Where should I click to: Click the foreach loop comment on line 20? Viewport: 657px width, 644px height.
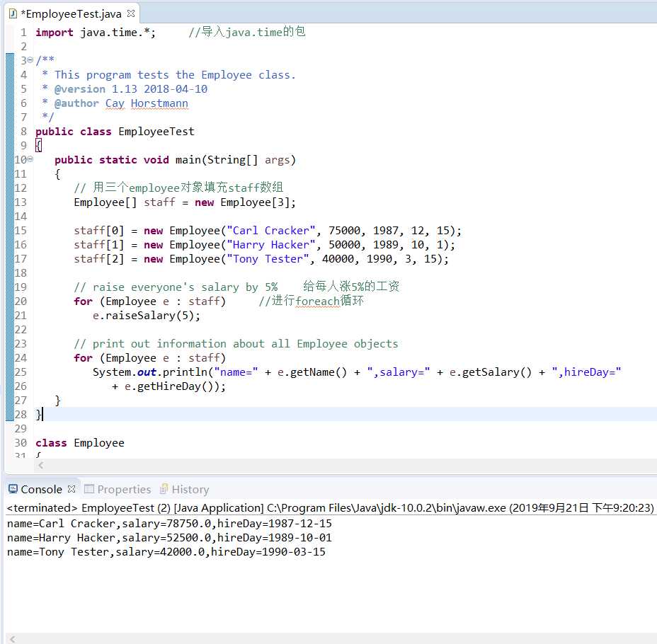311,301
